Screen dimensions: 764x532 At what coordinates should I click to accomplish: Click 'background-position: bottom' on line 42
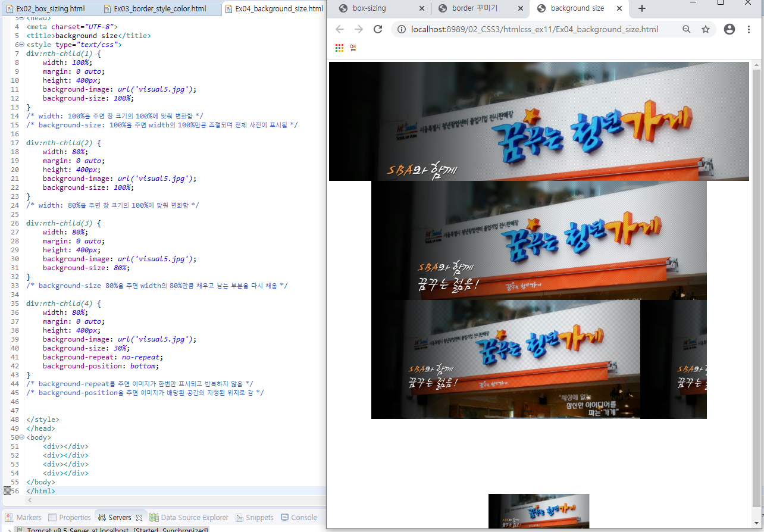point(100,366)
